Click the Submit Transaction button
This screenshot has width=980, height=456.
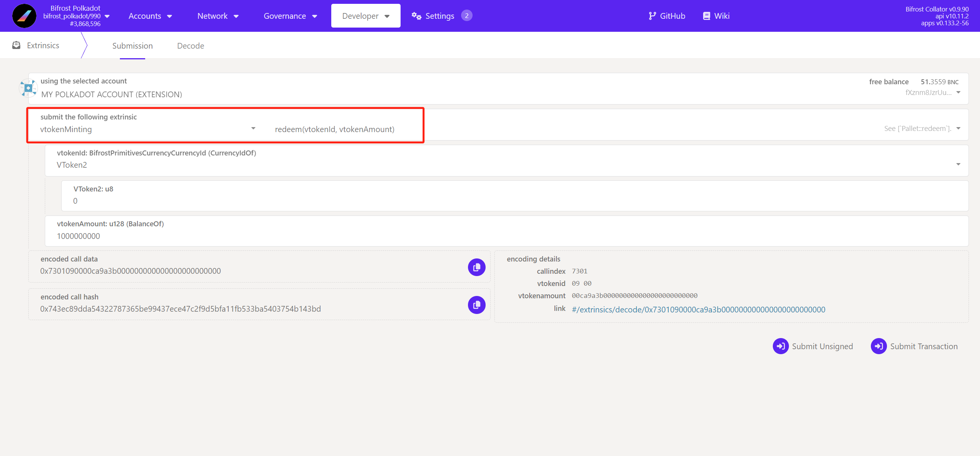[x=914, y=346]
